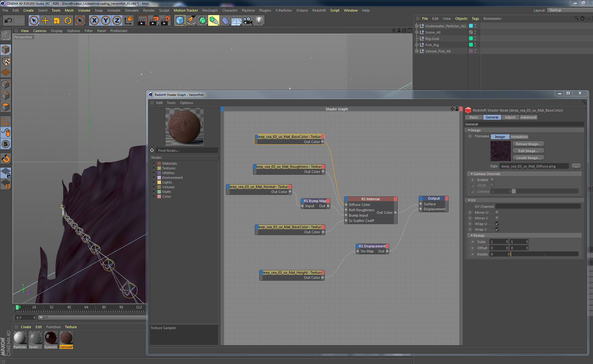
Task: Toggle layer color of Underwater_Particles_ALL
Action: pyautogui.click(x=471, y=26)
